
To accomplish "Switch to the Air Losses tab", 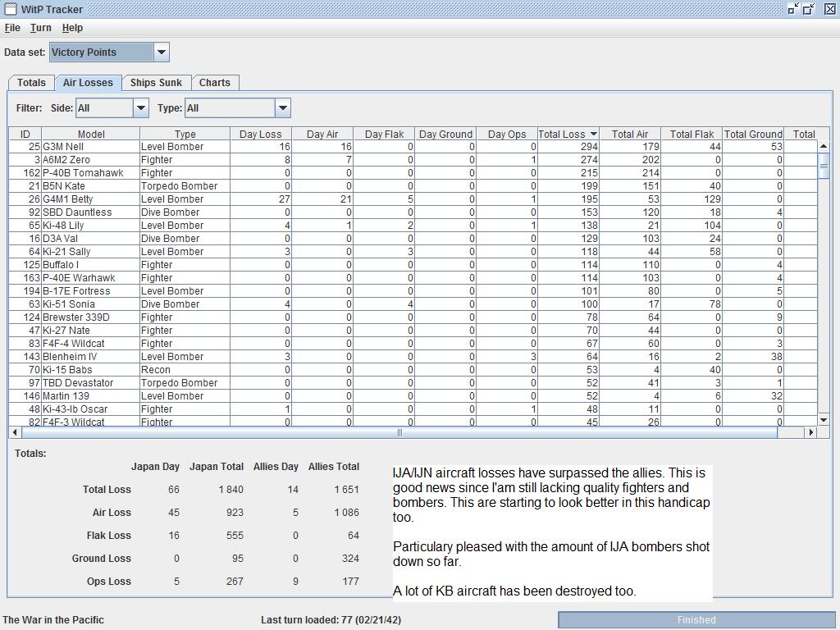I will click(x=88, y=83).
